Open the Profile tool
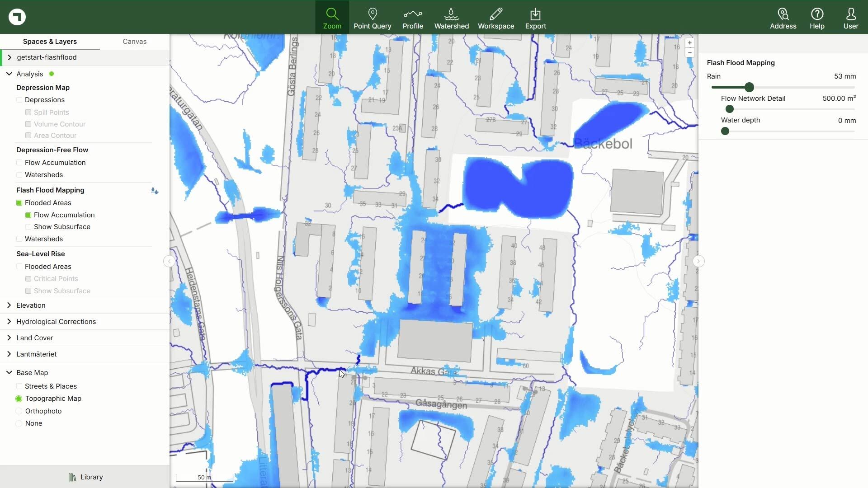The height and width of the screenshot is (488, 868). [x=413, y=18]
